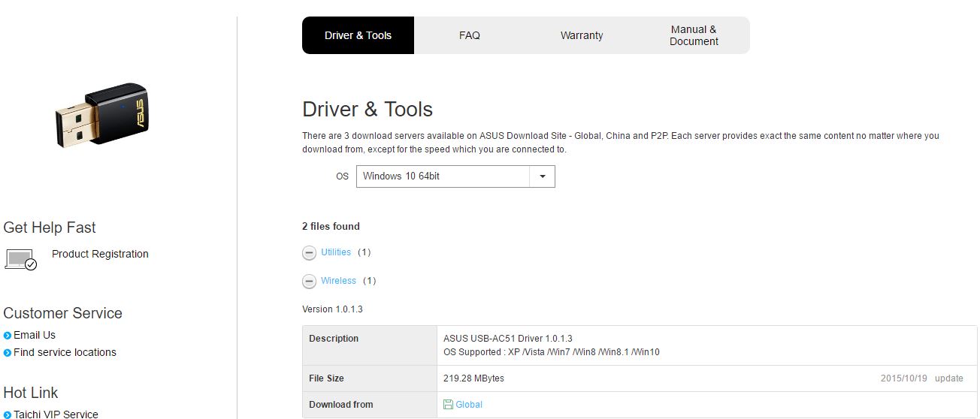The height and width of the screenshot is (419, 980).
Task: Click the Wireless category link
Action: pyautogui.click(x=338, y=281)
